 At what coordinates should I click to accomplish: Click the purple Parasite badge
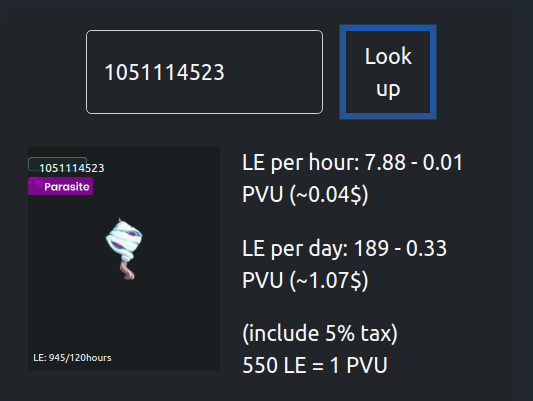61,186
